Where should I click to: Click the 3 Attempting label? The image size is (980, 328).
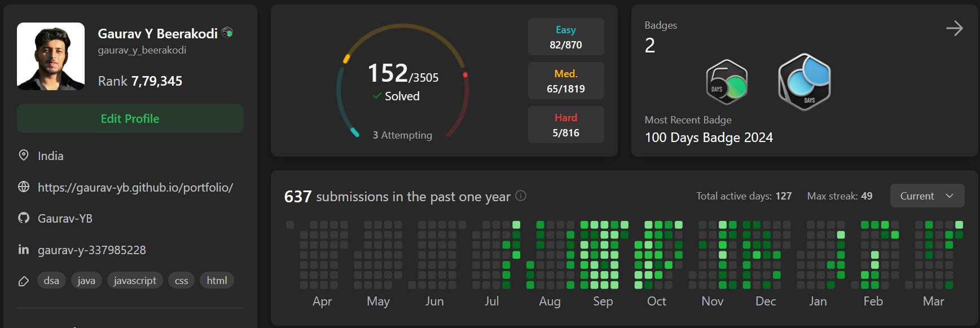pos(402,135)
